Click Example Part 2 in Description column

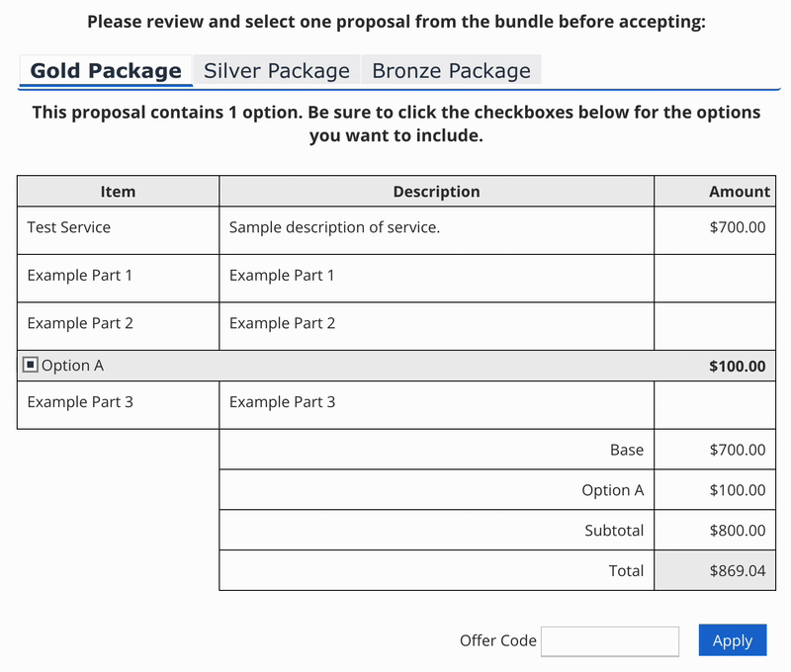coord(282,323)
